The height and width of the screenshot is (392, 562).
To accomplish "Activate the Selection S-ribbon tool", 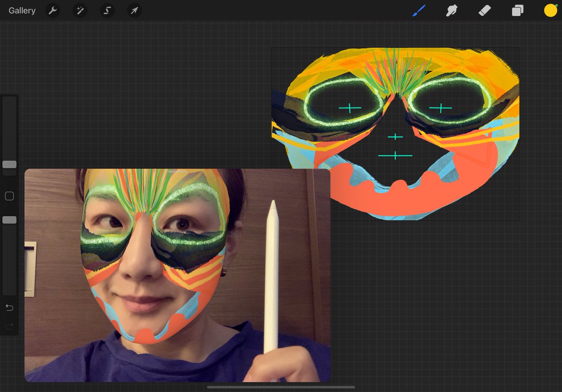I will pos(107,10).
